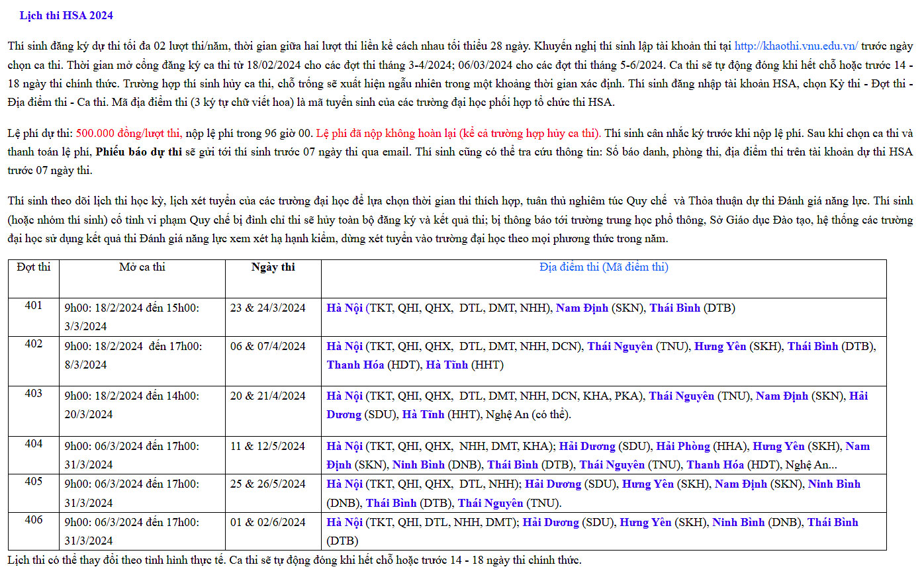The height and width of the screenshot is (577, 924).
Task: Open 'Hà Tĩnh' link in round 402
Action: pos(447,365)
